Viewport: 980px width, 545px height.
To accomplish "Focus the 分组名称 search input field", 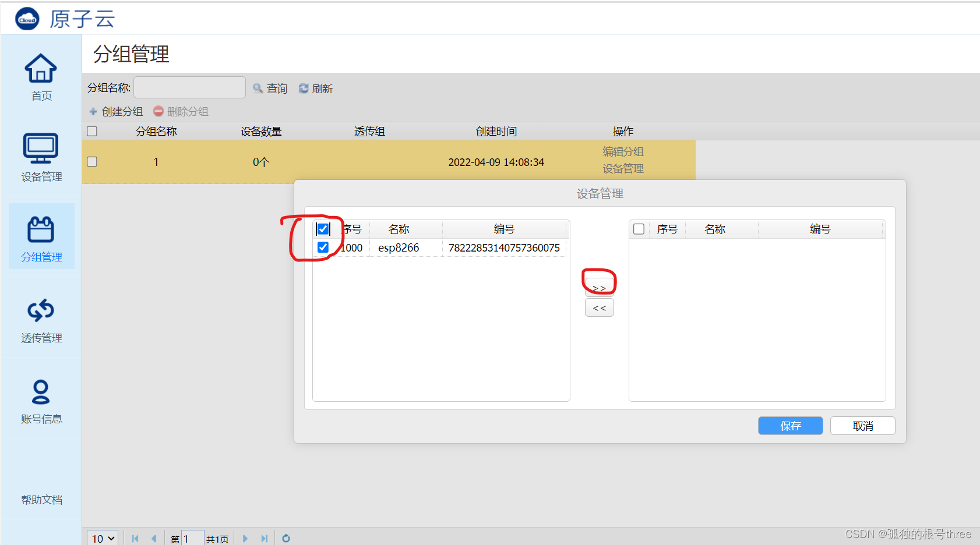I will click(x=190, y=87).
